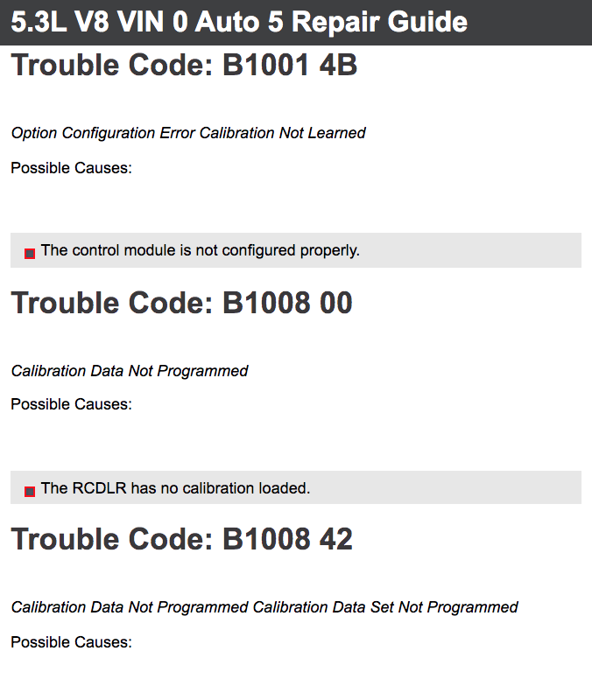
Task: Click the 'B1001' code text in heading
Action: [266, 65]
